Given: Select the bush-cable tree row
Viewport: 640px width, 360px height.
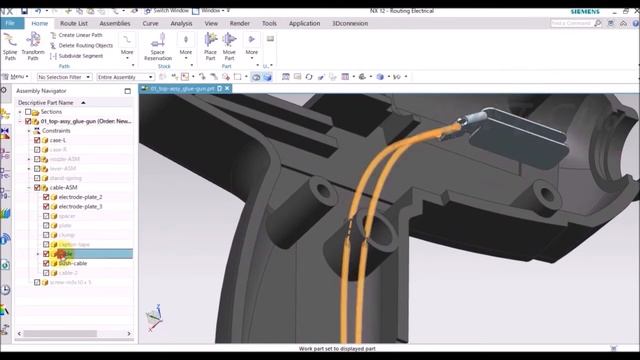Looking at the screenshot, I should coord(73,263).
